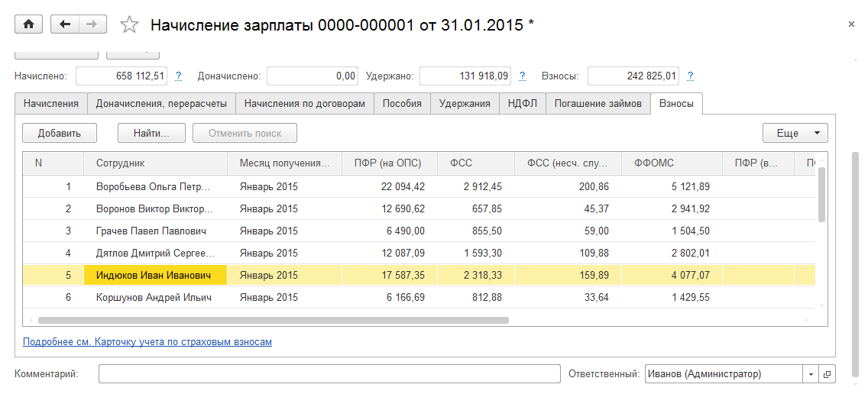Image resolution: width=868 pixels, height=394 pixels.
Task: Click the help question mark beside Начислено
Action: [178, 76]
